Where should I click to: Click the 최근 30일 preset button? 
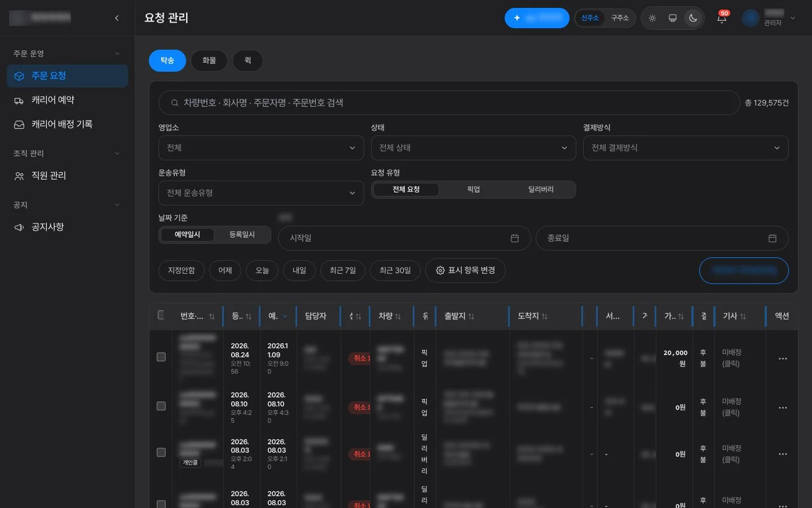pos(395,270)
